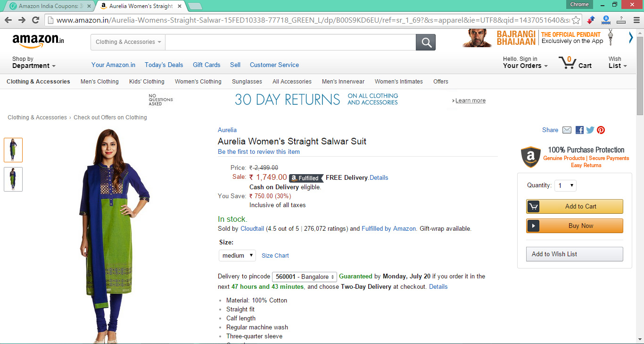Open the Size Chart link
The width and height of the screenshot is (644, 344).
point(275,256)
